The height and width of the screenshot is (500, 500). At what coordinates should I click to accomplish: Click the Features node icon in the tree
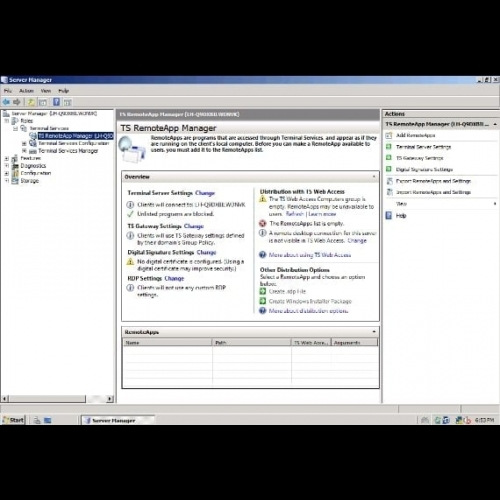[15, 158]
